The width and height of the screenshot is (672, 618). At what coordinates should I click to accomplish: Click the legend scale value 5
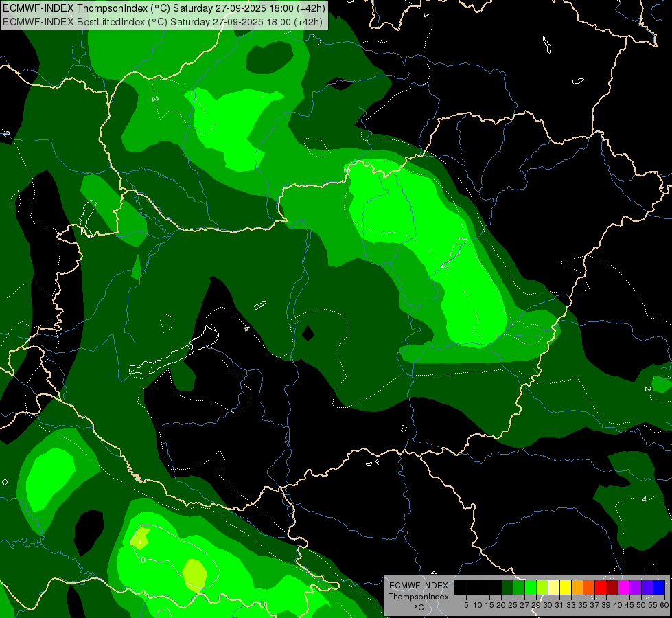click(x=466, y=605)
